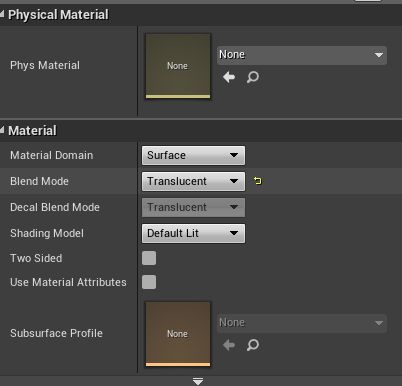
Task: Open the Material Domain Surface dropdown
Action: (x=193, y=155)
